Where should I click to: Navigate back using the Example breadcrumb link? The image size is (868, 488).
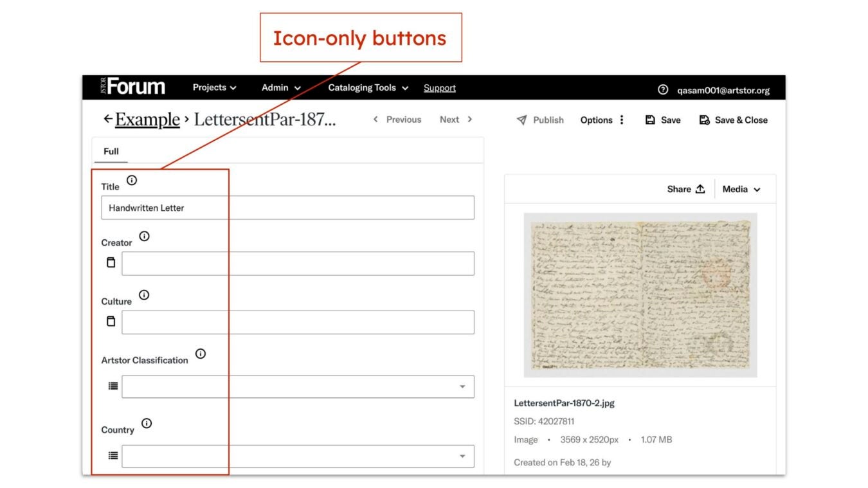coord(147,120)
